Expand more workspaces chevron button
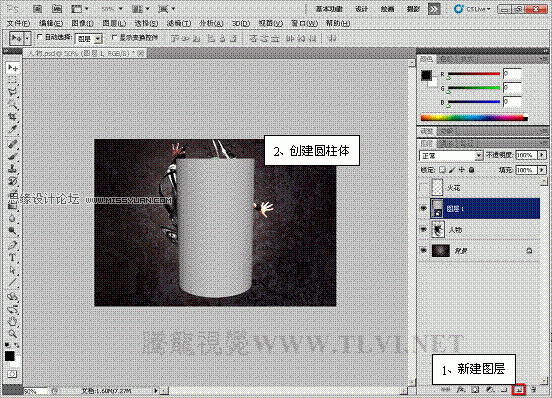 (x=434, y=9)
